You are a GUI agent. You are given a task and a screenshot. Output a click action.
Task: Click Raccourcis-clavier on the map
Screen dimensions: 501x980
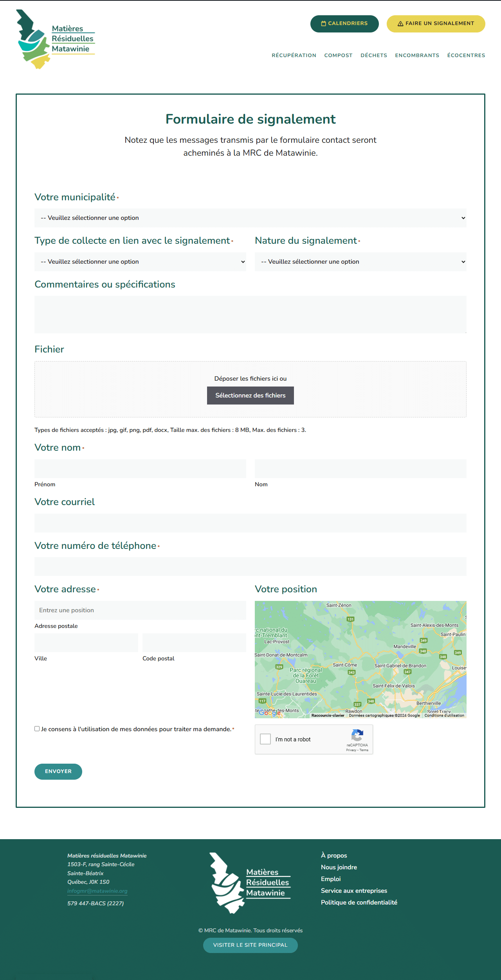tap(328, 716)
